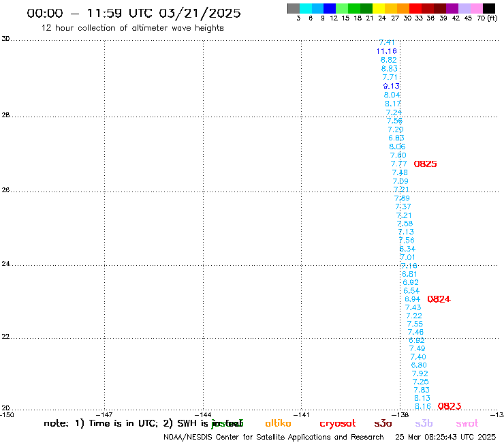Click the 7.43 wave height value
The width and height of the screenshot is (504, 443).
pyautogui.click(x=413, y=307)
